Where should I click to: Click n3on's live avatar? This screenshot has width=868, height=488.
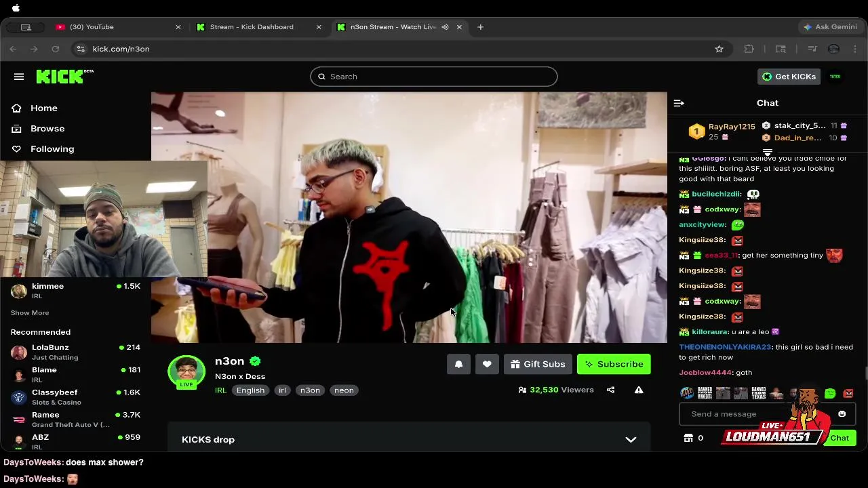186,371
